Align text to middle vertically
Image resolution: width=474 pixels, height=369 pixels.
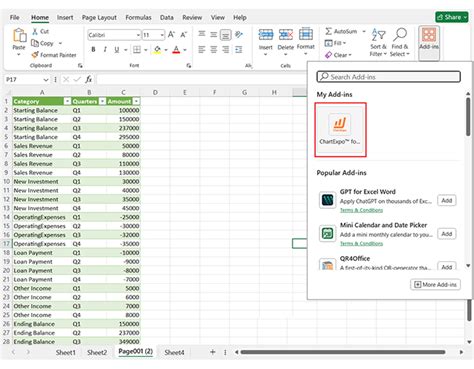pyautogui.click(x=214, y=34)
